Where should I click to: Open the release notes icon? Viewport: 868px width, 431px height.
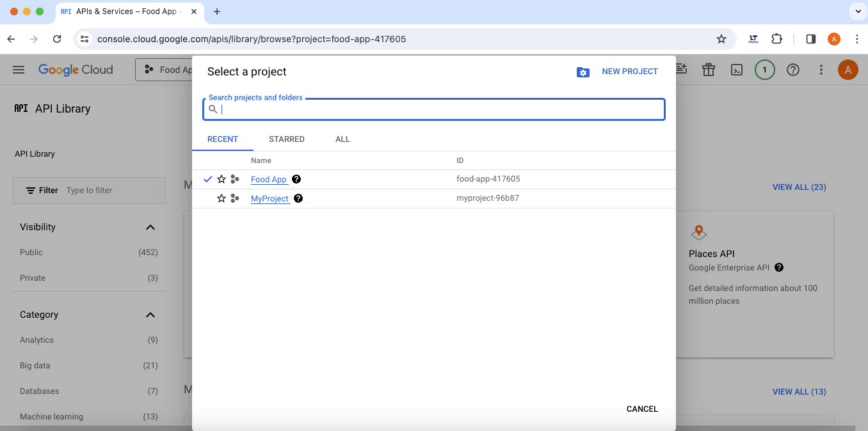click(680, 69)
